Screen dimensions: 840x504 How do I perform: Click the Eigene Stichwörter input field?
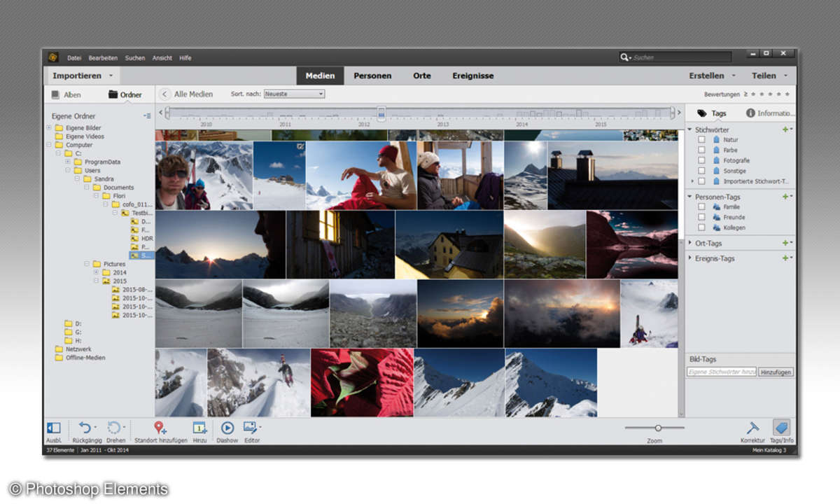[x=722, y=372]
